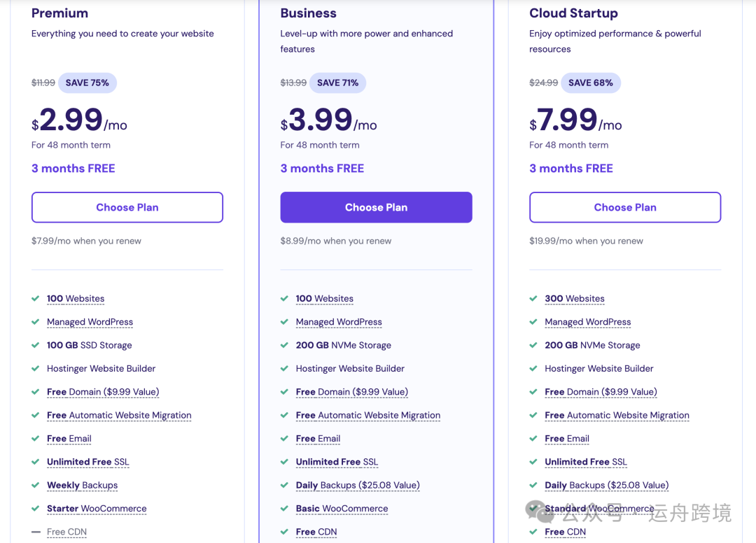Screen dimensions: 756x543
Task: Click the dash icon beside Premium's Free CDN
Action: pyautogui.click(x=36, y=532)
